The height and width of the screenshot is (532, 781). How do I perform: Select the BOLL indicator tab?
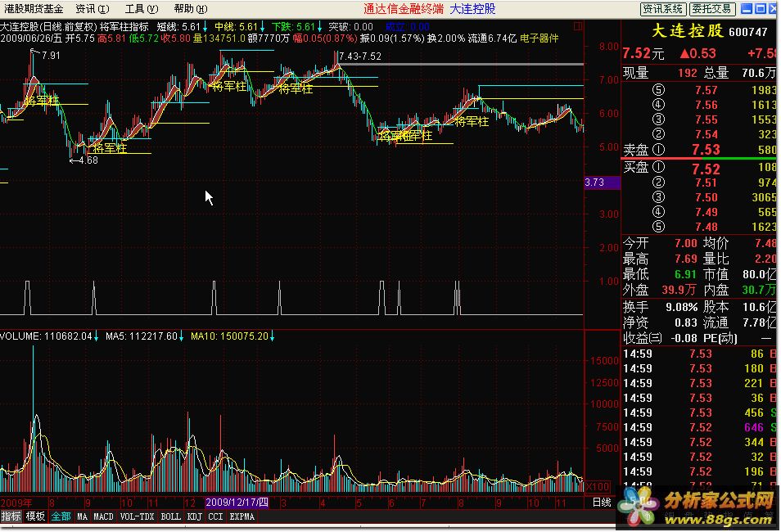[x=171, y=516]
